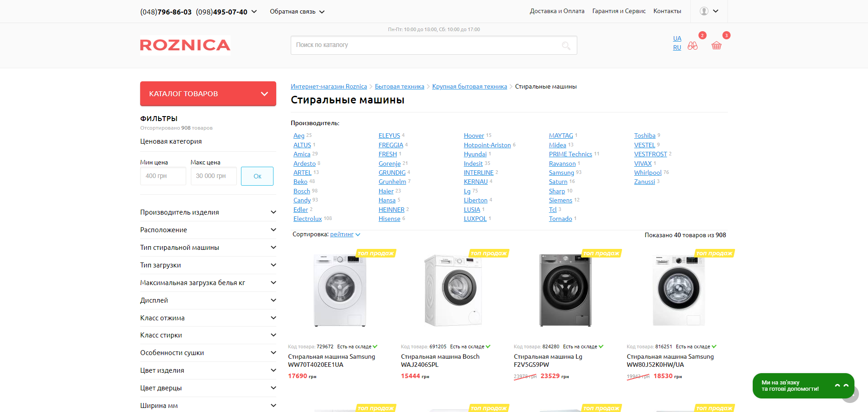
Task: Open the shopping basket icon
Action: click(717, 46)
